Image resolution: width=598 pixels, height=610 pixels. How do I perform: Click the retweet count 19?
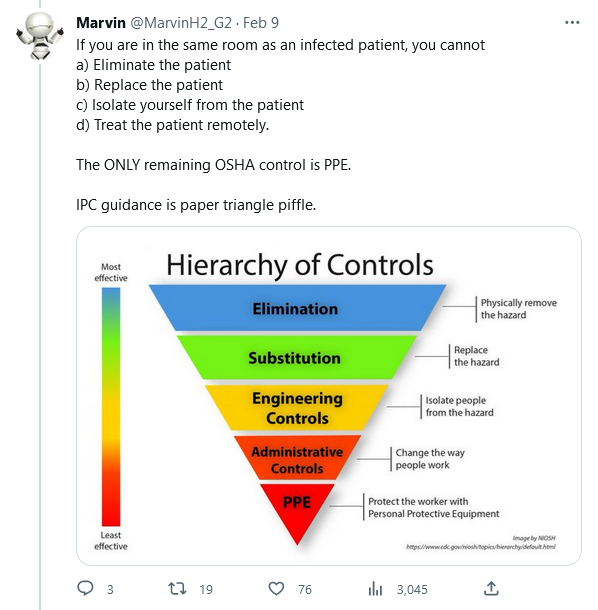click(206, 590)
